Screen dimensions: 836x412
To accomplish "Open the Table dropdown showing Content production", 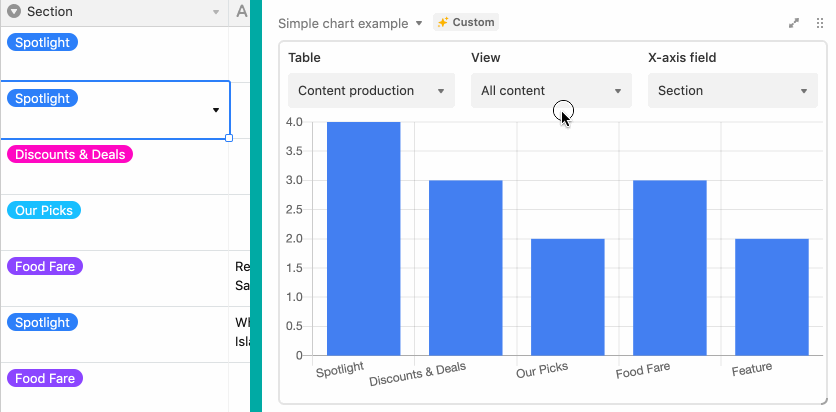I will click(x=371, y=91).
